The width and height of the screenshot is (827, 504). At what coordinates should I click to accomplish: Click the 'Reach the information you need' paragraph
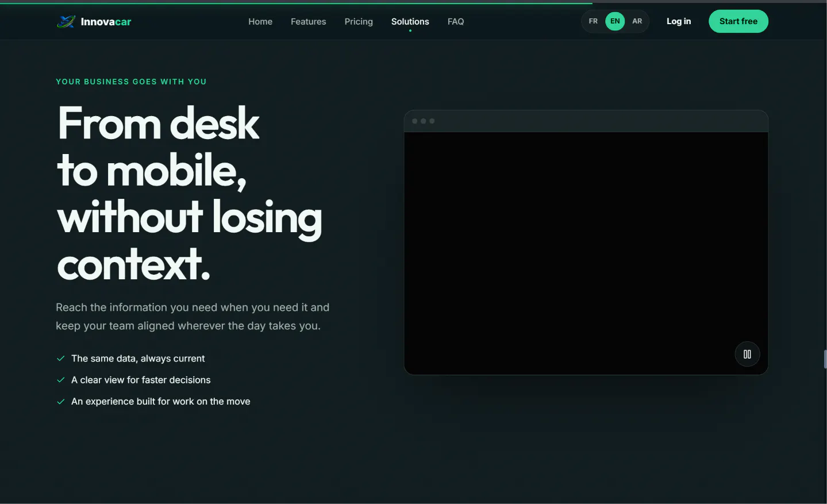(x=193, y=317)
